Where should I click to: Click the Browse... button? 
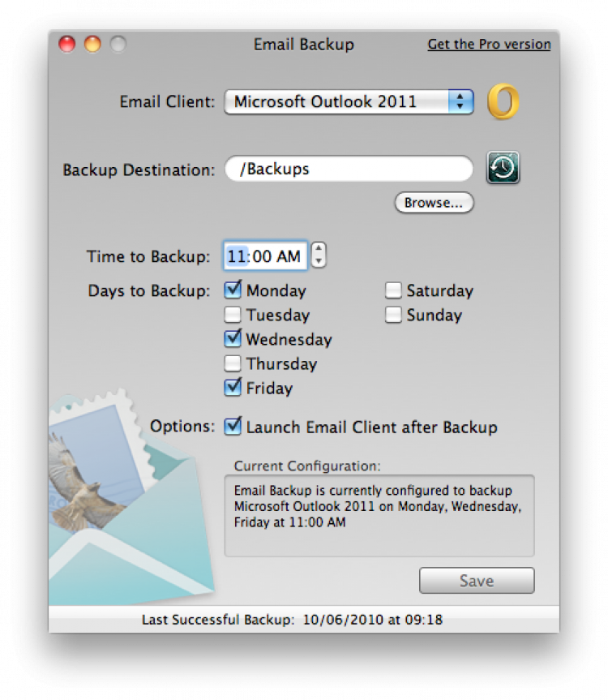pos(434,203)
